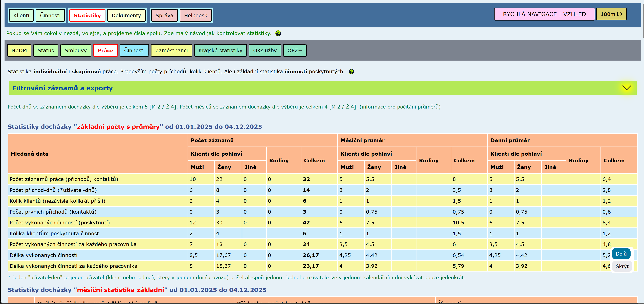Open the Činnosti main navigation tab

(50, 15)
